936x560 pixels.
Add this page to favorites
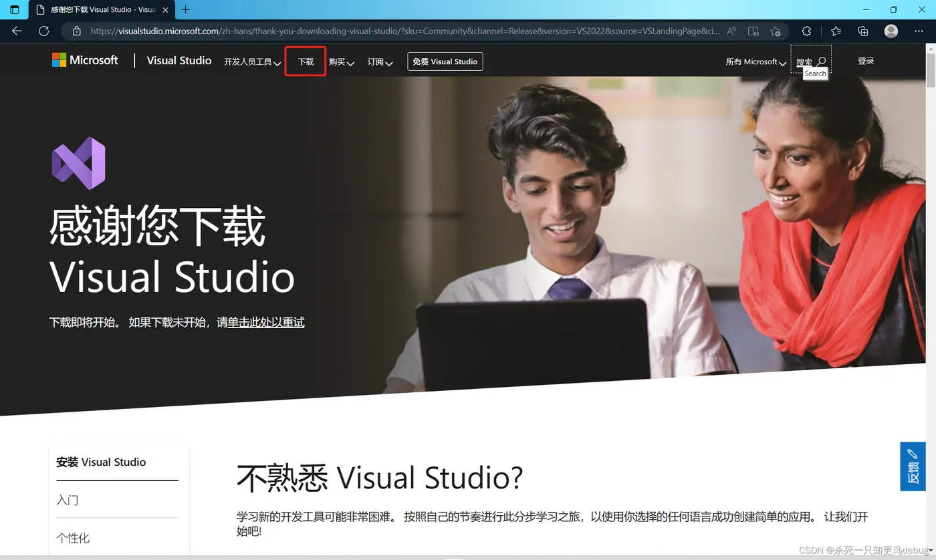776,31
